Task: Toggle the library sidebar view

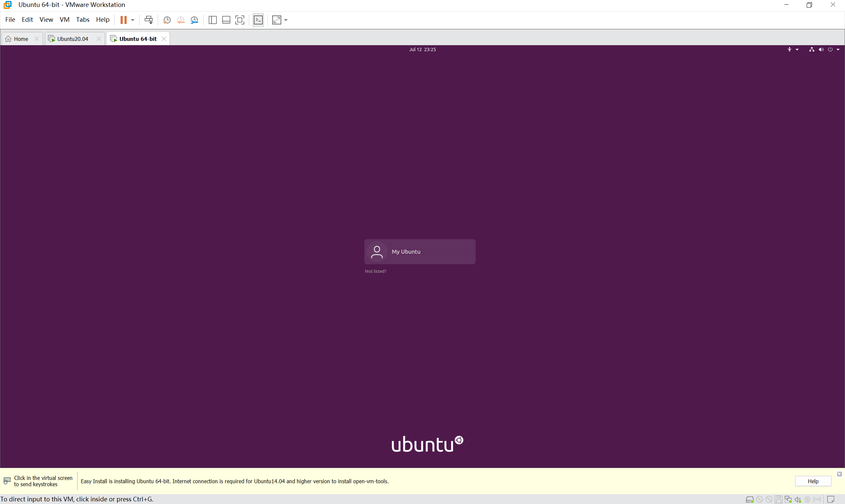Action: tap(213, 20)
